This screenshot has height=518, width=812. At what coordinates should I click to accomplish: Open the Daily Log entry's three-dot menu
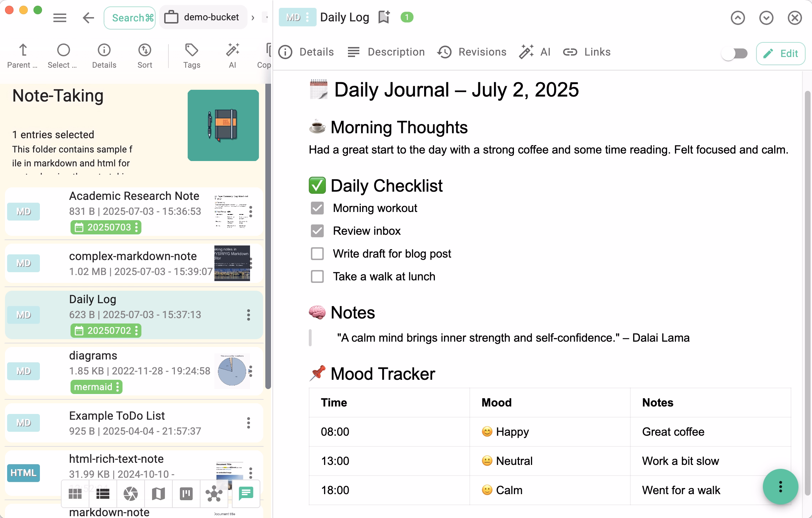click(249, 315)
